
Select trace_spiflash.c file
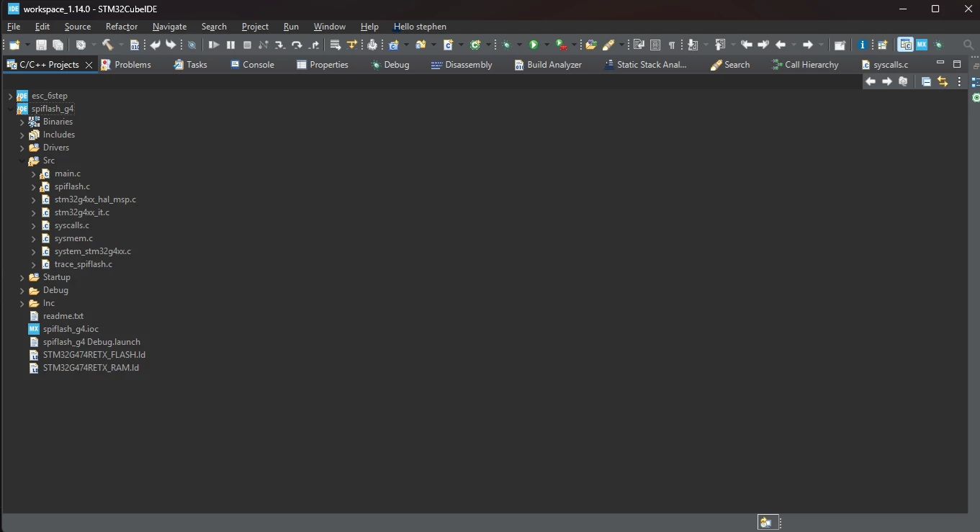pos(84,264)
